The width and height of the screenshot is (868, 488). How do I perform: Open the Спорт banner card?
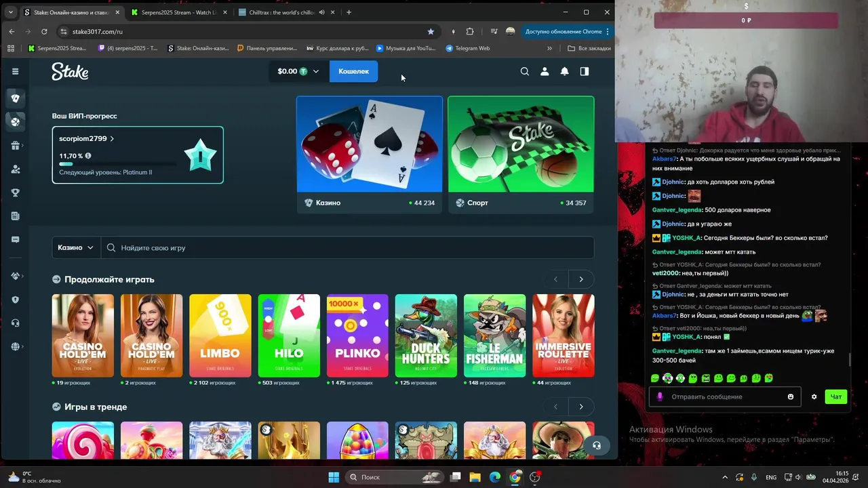tap(521, 155)
